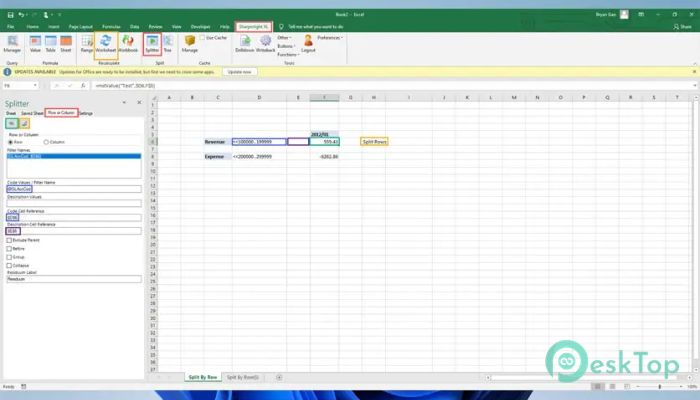
Task: Click the second Splitter panel toolbar icon
Action: pos(24,123)
